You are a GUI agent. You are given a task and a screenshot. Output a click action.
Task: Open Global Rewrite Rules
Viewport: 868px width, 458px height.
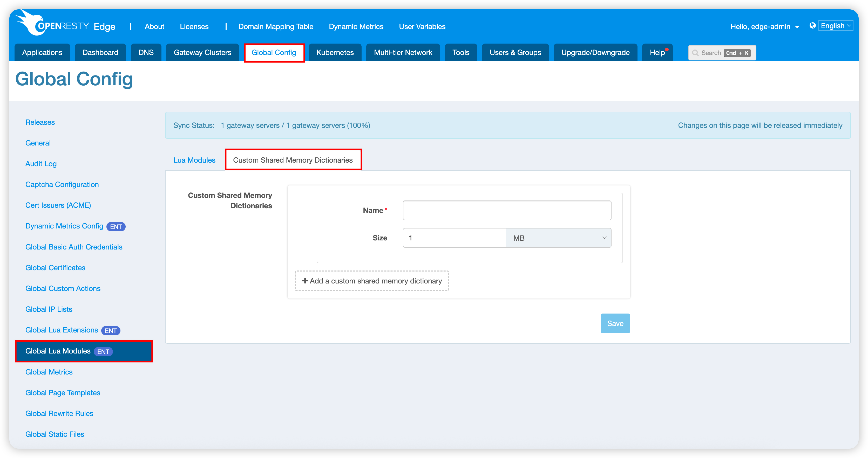click(59, 414)
